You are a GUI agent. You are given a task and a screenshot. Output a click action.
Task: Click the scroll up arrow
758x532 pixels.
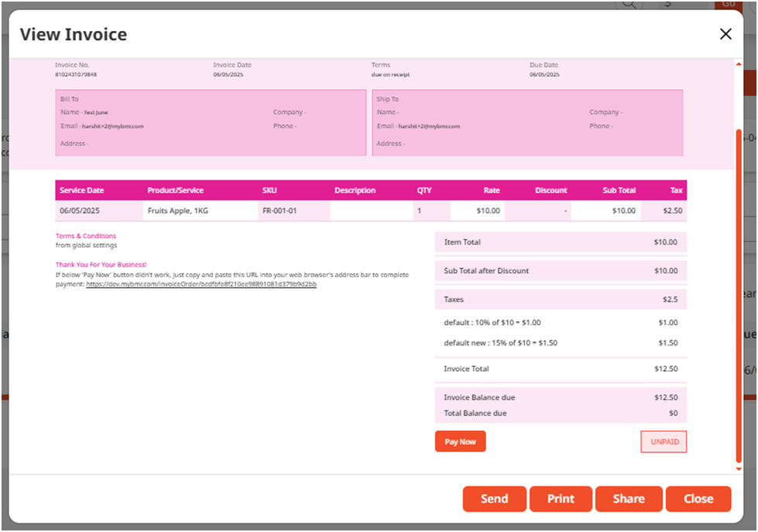click(x=738, y=64)
